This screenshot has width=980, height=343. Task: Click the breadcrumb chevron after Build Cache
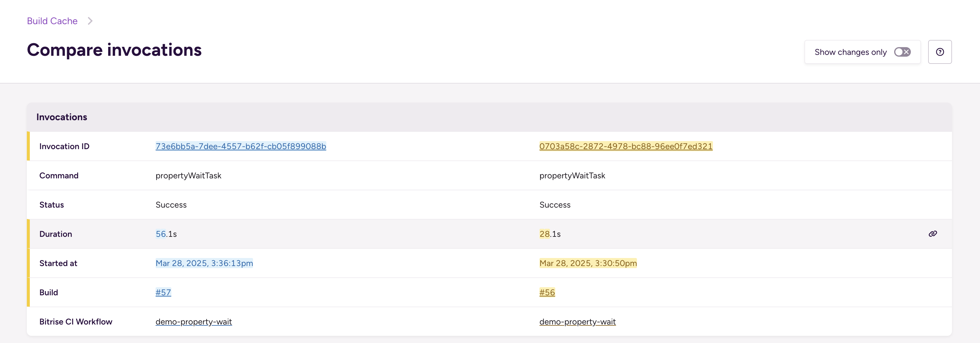coord(90,21)
